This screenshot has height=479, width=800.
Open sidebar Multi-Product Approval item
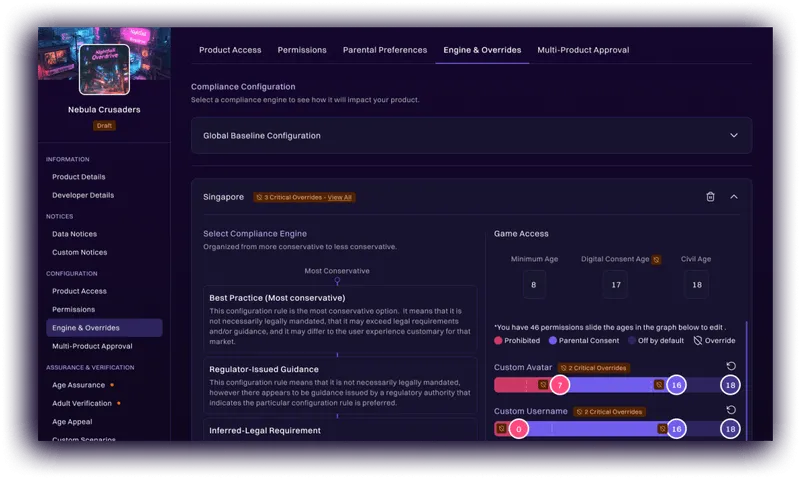(92, 346)
